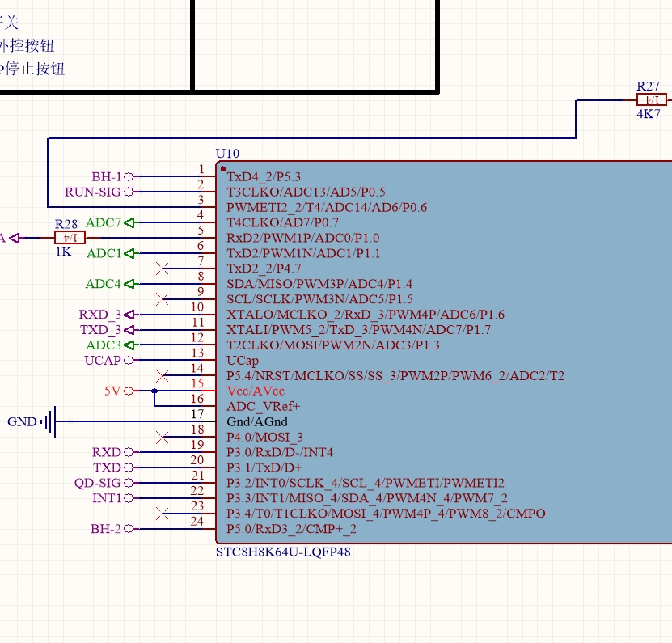This screenshot has height=643, width=672.
Task: Click the STC8H8K64U-LQFP48 part label
Action: pos(283,552)
